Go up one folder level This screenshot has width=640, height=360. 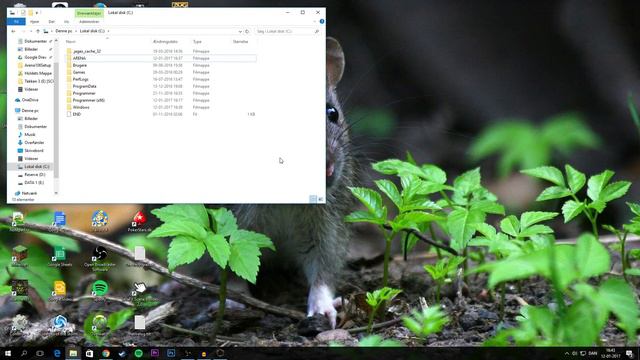click(38, 31)
